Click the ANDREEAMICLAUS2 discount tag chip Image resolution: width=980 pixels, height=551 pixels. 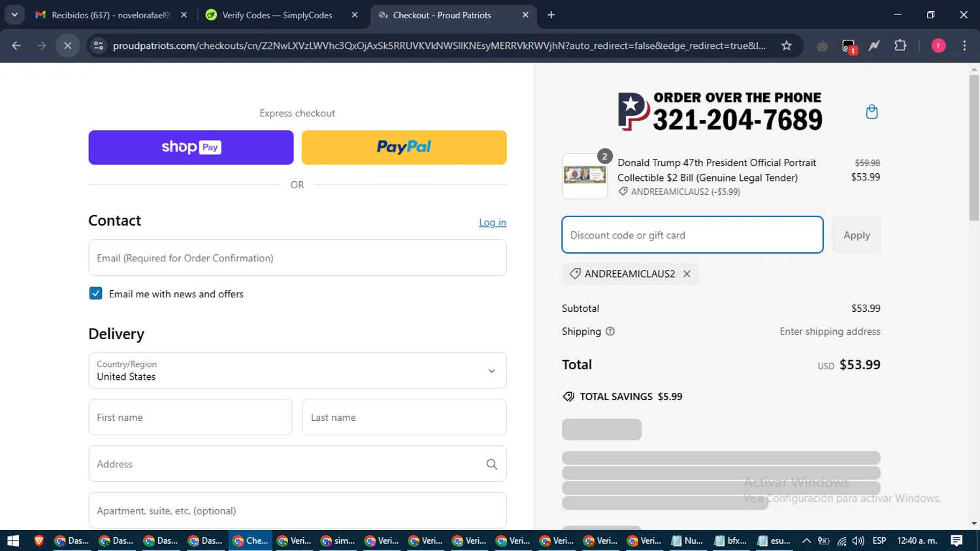point(630,274)
